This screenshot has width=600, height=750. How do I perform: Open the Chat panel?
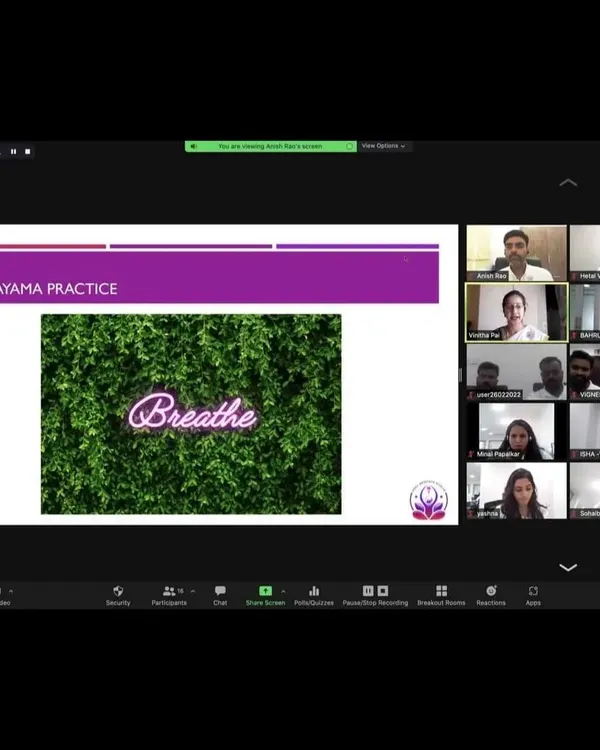[x=220, y=596]
